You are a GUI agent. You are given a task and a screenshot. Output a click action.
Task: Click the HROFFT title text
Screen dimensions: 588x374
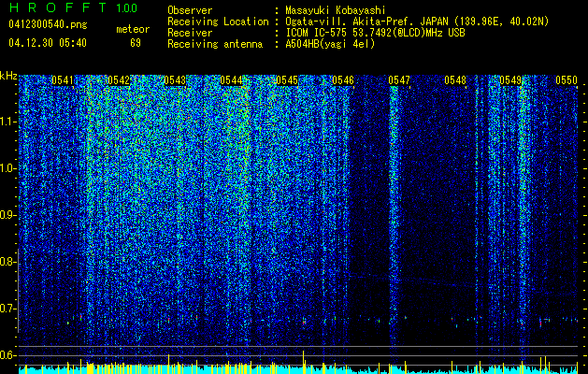[x=59, y=7]
